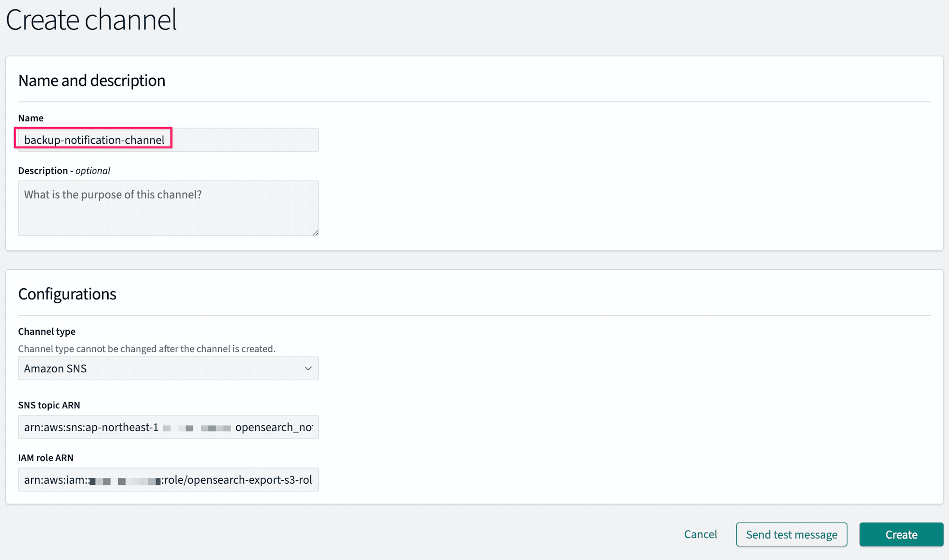Cancel channel creation

[700, 534]
